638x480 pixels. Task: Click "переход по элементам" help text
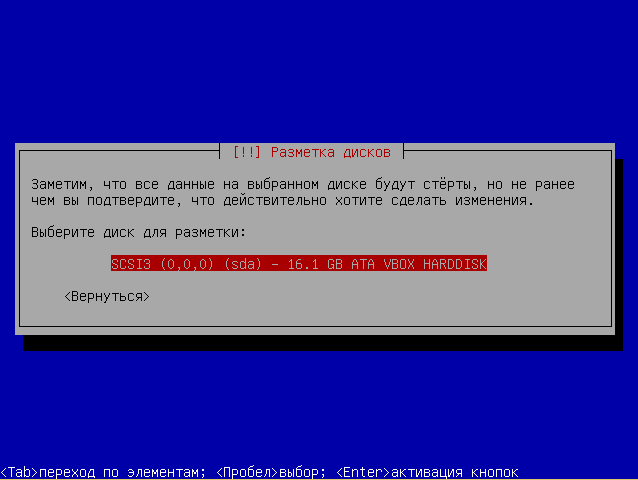(x=119, y=472)
